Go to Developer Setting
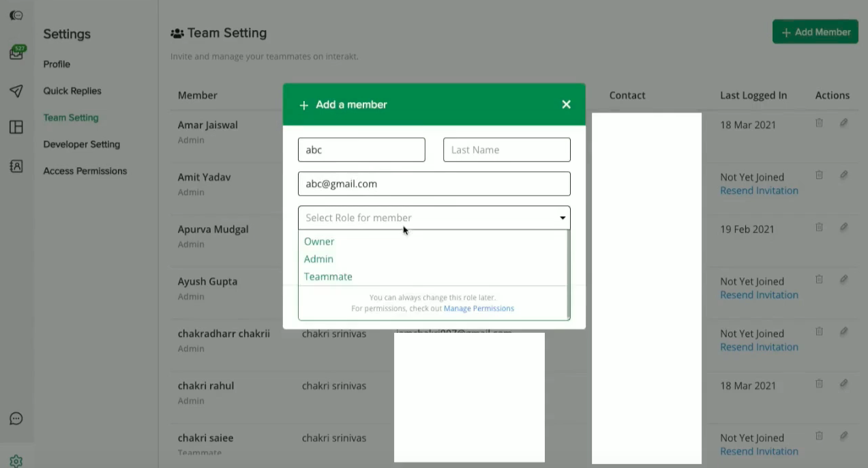 coord(81,144)
